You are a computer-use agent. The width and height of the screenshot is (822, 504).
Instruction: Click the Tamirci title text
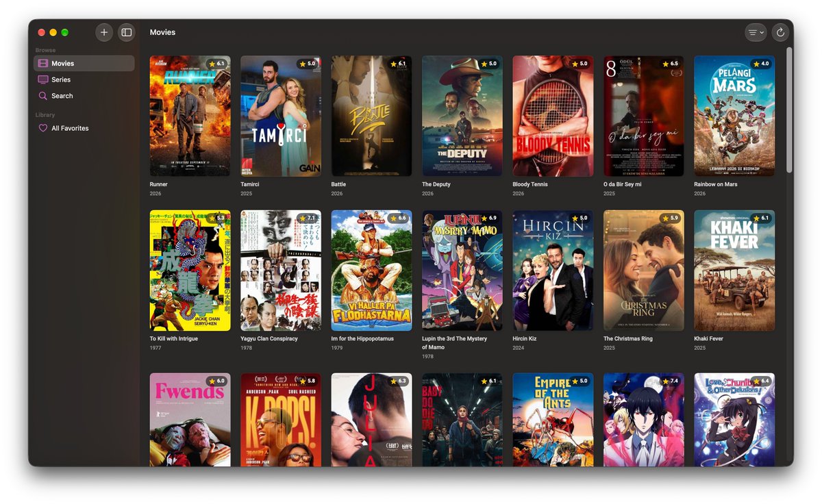(251, 184)
